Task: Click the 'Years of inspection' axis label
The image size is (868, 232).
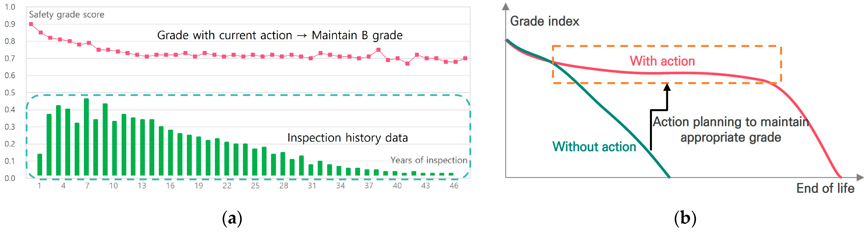Action: click(429, 160)
